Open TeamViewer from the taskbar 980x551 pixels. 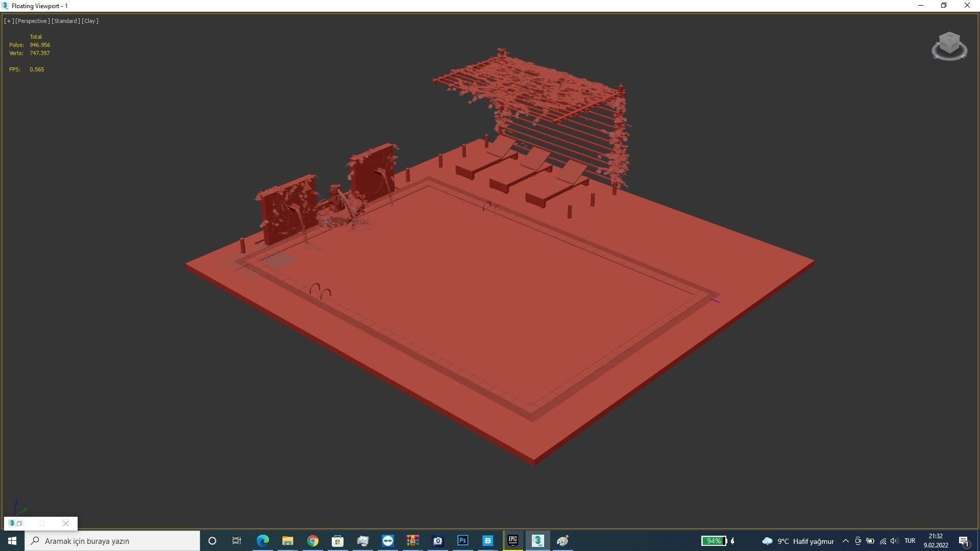coord(388,541)
